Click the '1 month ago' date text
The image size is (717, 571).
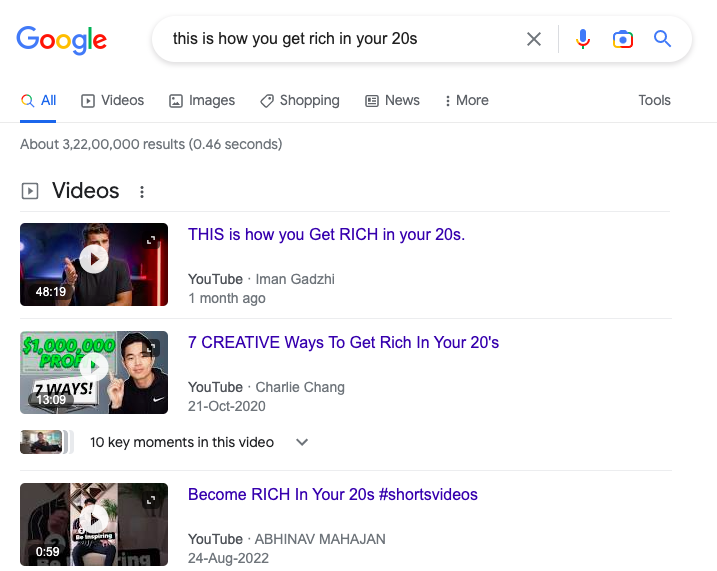[227, 298]
